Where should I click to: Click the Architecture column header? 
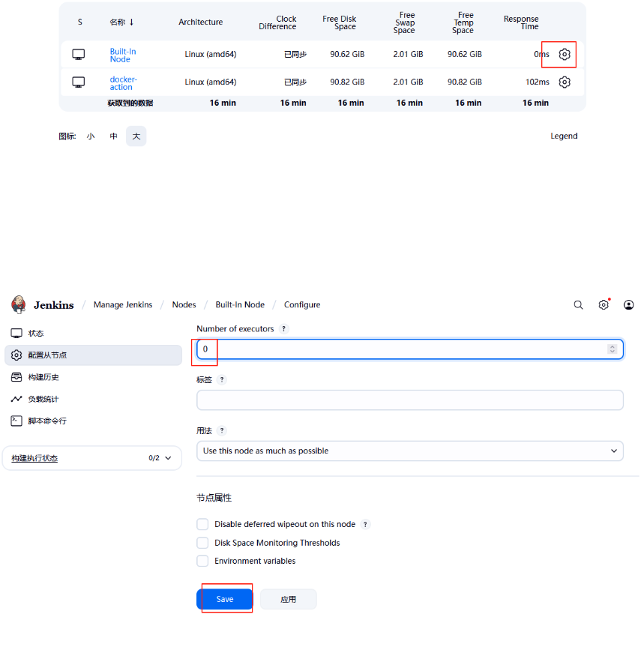pos(200,22)
